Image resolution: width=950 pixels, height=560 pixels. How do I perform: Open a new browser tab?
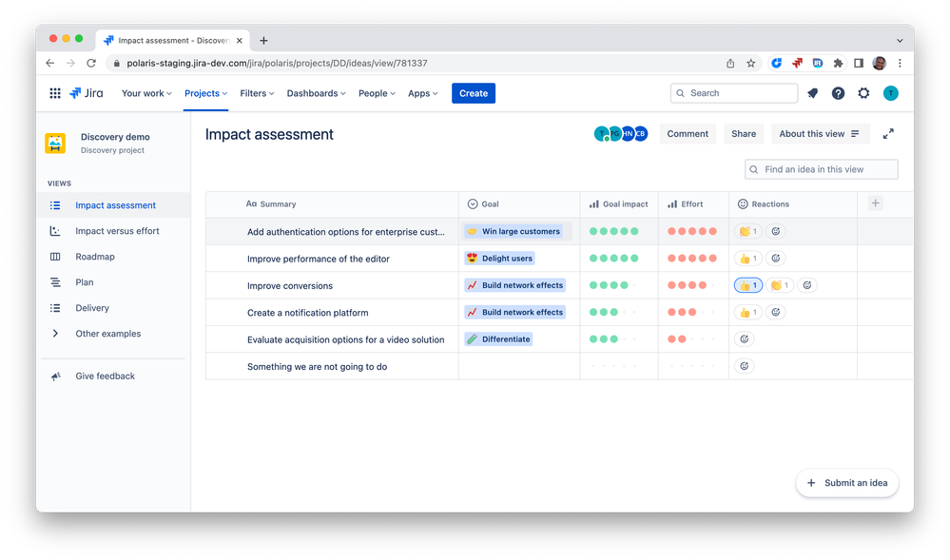coord(263,41)
